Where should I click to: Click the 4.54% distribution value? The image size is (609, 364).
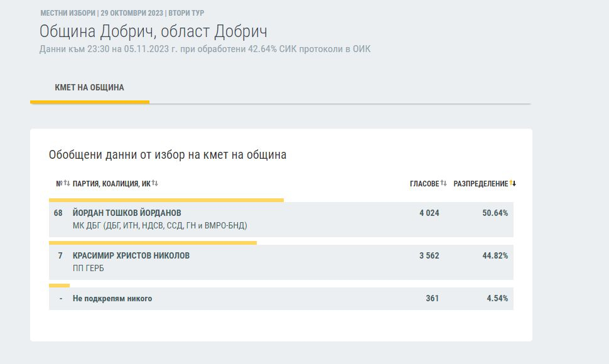tap(497, 299)
